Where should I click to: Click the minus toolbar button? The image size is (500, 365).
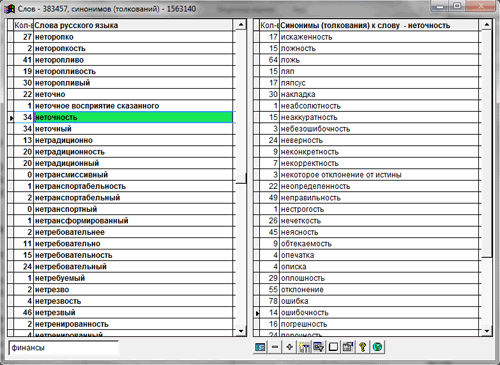point(275,347)
